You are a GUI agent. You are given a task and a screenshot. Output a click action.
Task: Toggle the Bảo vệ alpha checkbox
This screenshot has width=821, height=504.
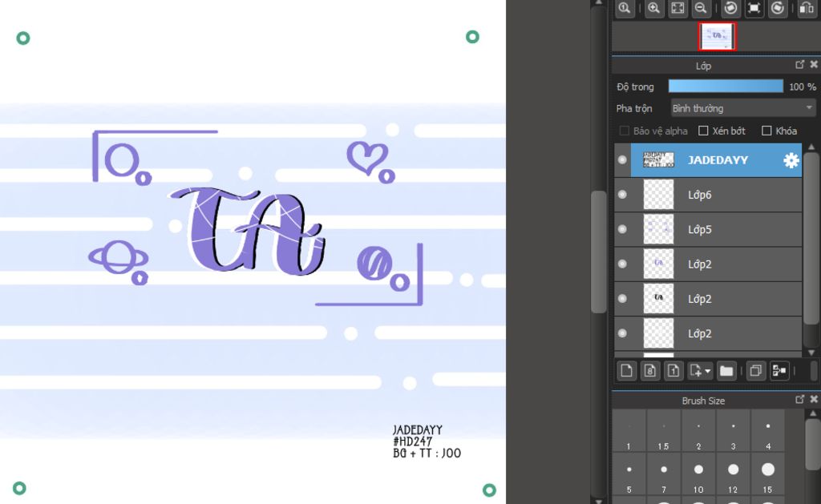(624, 131)
